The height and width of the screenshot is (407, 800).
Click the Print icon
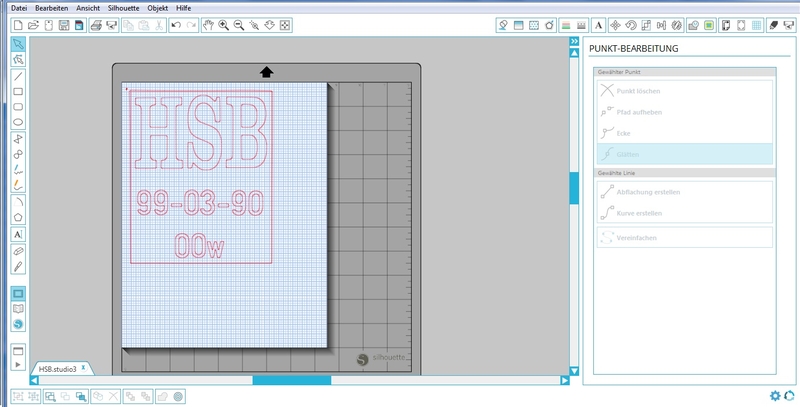96,23
